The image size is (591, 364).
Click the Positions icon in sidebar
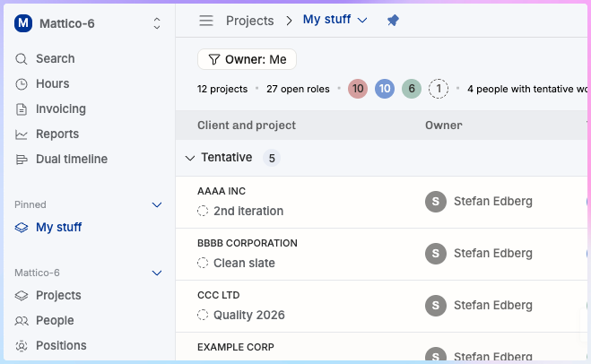click(x=22, y=346)
